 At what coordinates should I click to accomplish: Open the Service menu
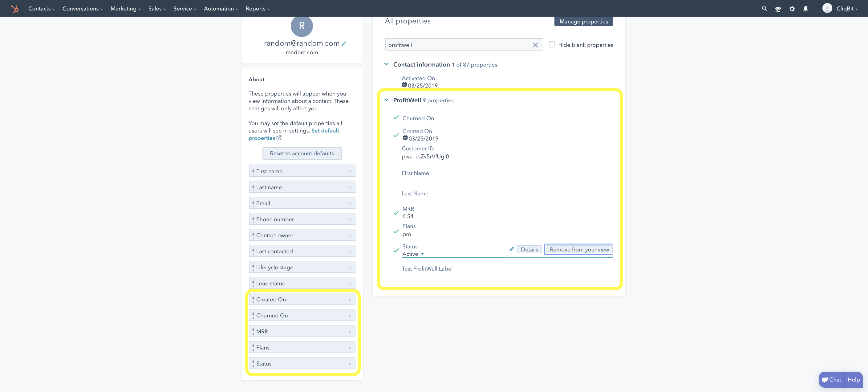185,8
